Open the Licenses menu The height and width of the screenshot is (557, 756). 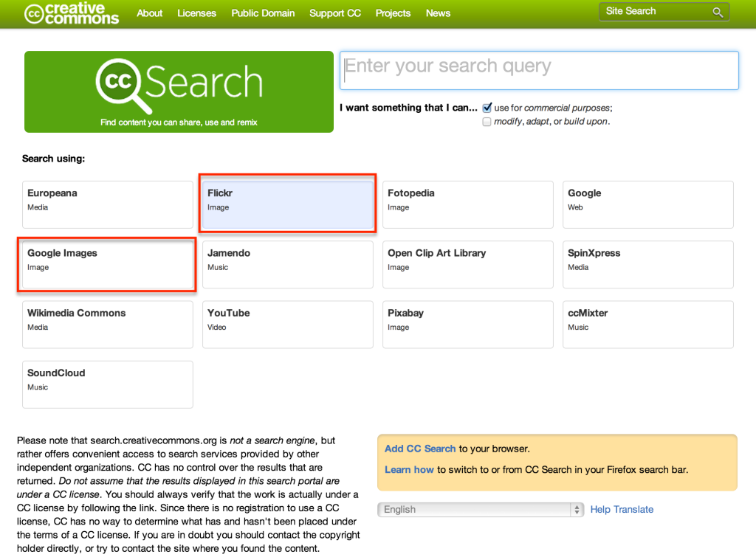point(196,13)
